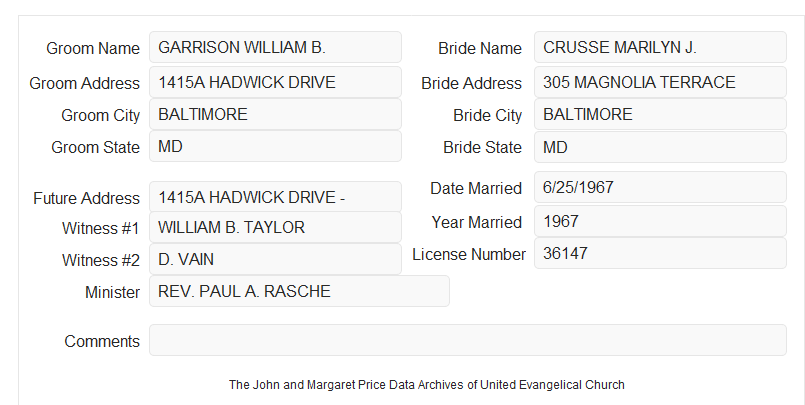
Task: Click the Groom Name field
Action: tap(275, 47)
